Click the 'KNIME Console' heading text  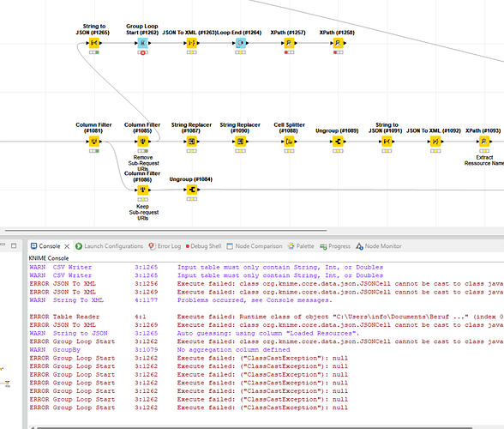(x=49, y=258)
